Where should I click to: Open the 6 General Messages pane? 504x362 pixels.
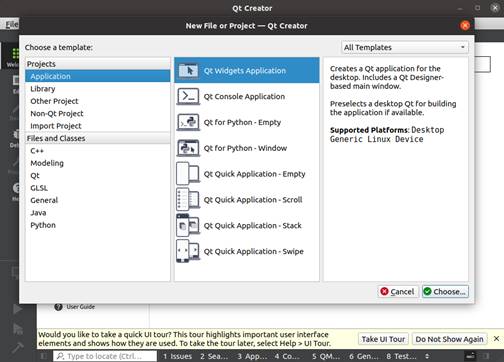(364, 356)
